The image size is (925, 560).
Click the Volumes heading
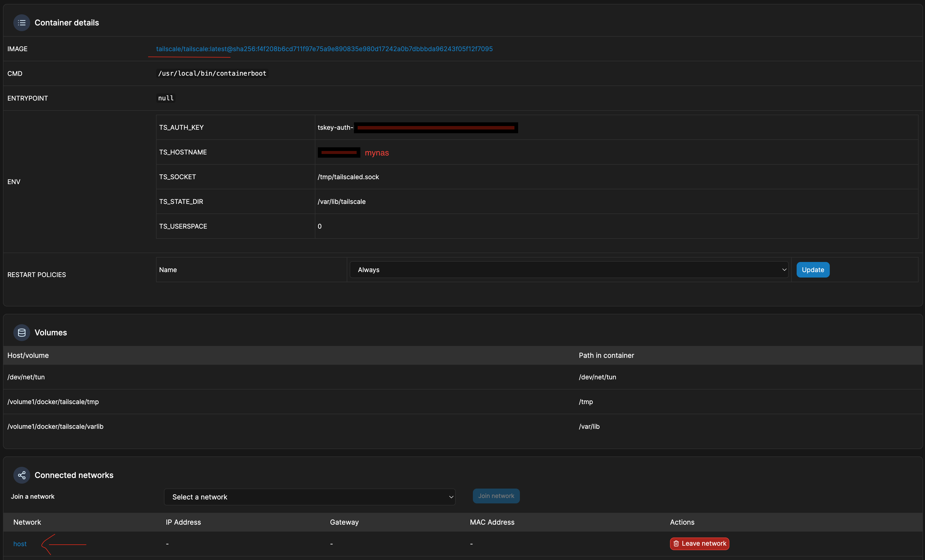pos(51,332)
